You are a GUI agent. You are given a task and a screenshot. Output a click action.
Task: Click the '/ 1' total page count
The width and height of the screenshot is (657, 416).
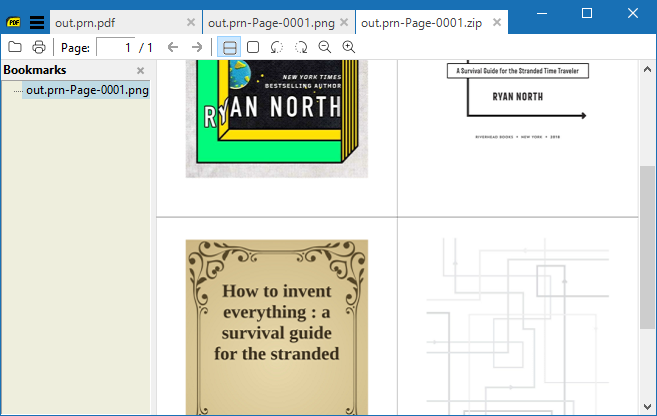145,48
